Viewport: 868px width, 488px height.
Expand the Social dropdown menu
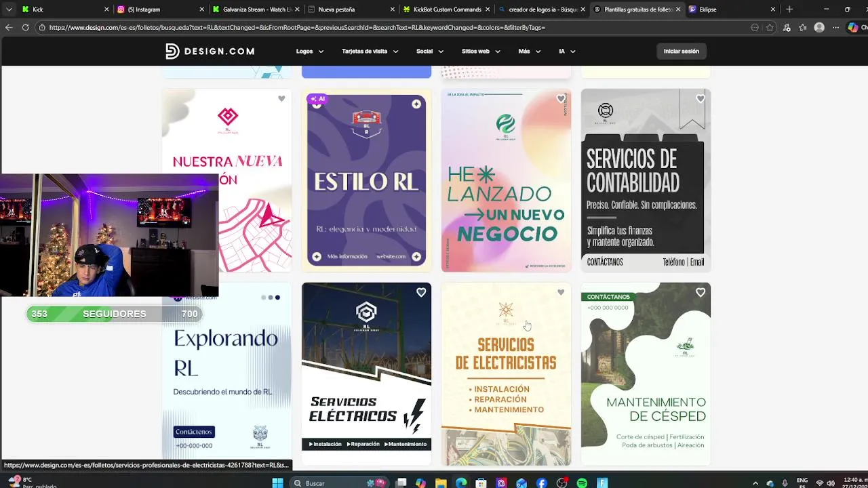[x=429, y=51]
